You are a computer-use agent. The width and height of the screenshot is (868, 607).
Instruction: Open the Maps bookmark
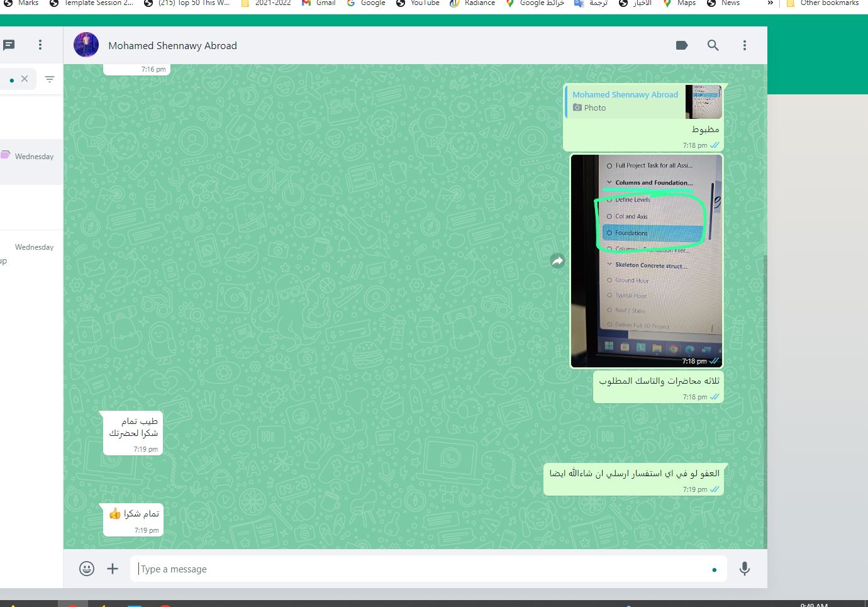(679, 3)
